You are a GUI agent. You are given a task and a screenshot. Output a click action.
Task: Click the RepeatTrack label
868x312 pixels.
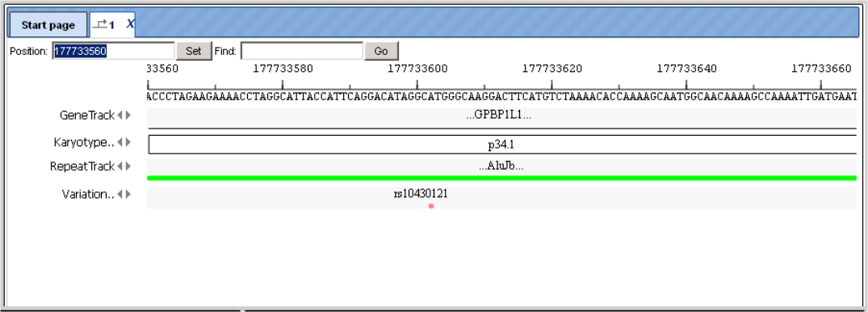[82, 167]
